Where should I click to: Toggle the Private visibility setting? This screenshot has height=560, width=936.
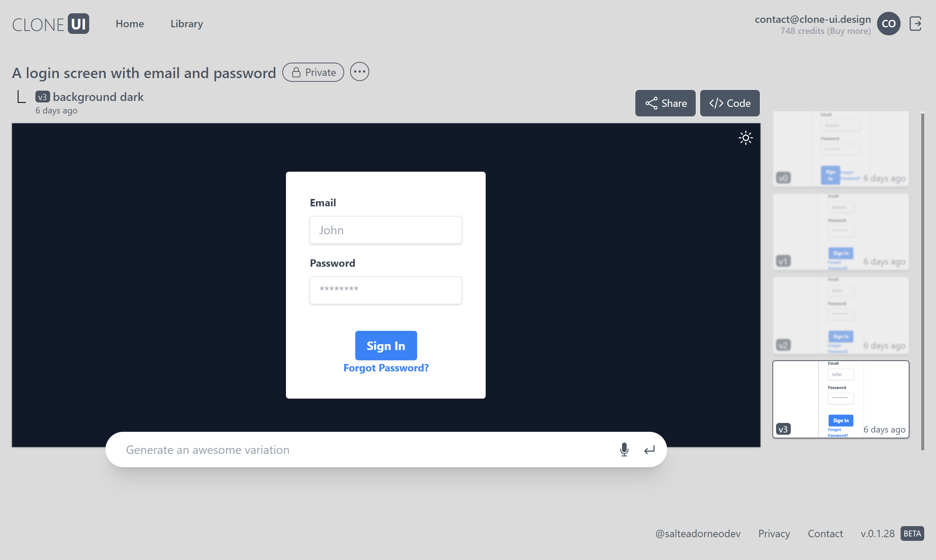point(312,72)
